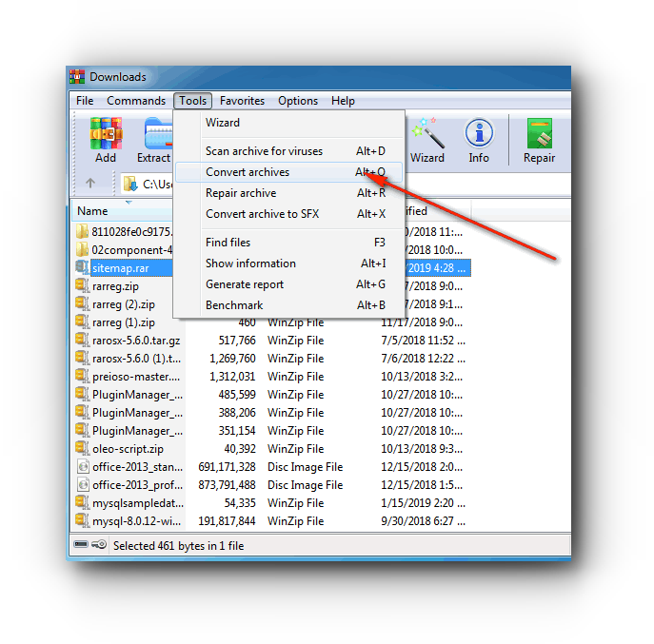
Task: Click the archive icon of mysqlsampledat...
Action: pyautogui.click(x=83, y=502)
